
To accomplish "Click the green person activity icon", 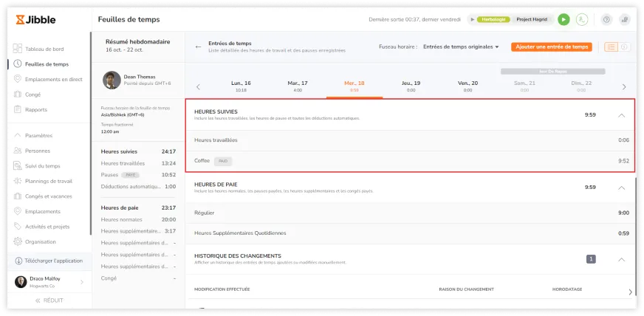I will (583, 20).
